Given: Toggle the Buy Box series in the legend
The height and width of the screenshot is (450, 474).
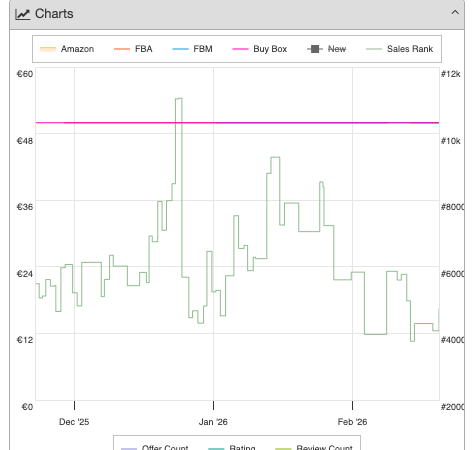Looking at the screenshot, I should point(260,49).
